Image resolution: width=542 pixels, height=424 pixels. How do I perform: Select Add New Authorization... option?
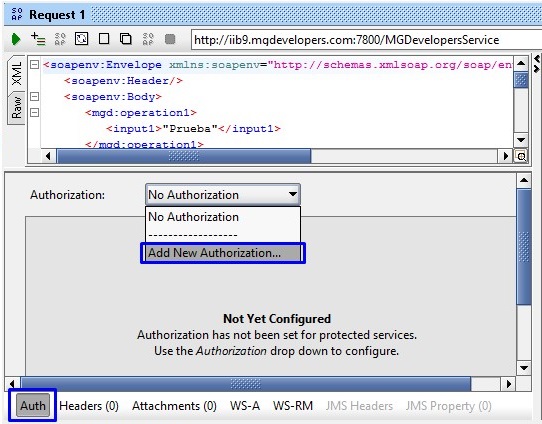[223, 253]
